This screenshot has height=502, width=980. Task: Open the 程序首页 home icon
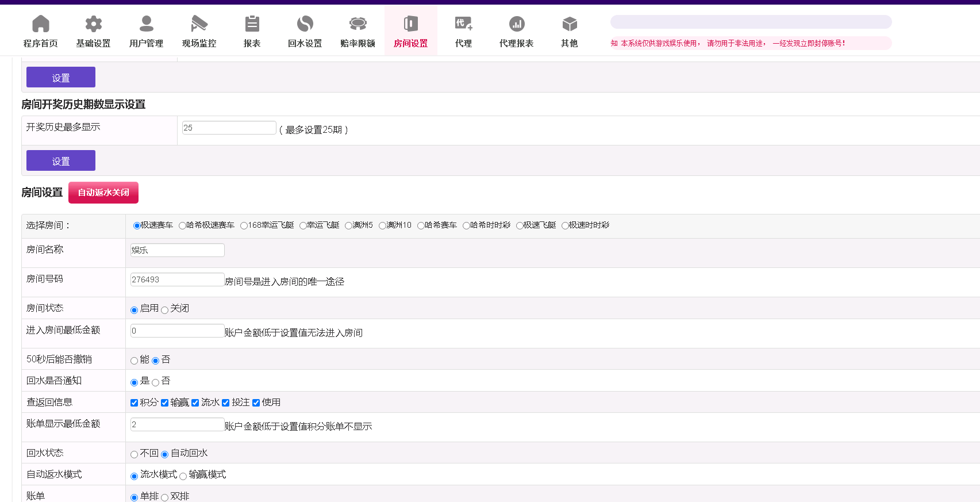(40, 24)
